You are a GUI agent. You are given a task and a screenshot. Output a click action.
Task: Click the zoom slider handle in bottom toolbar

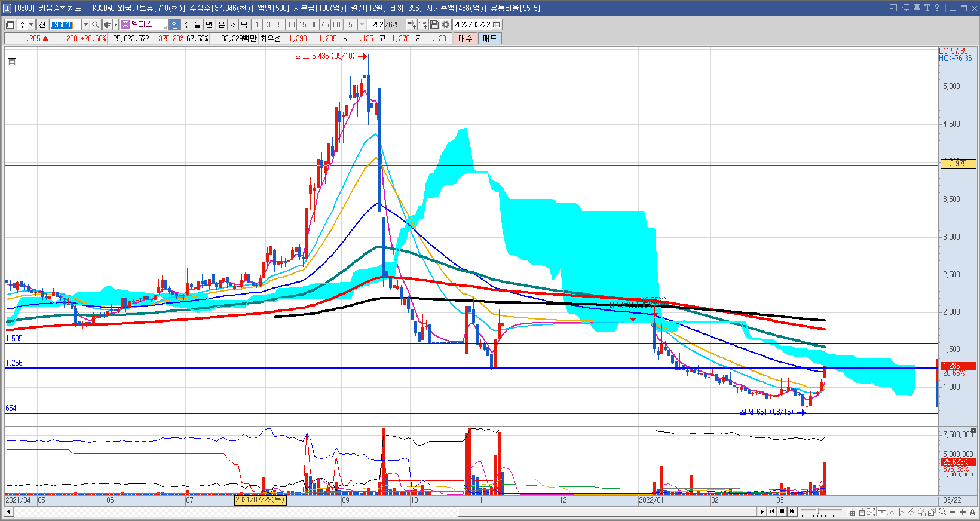pos(819,511)
